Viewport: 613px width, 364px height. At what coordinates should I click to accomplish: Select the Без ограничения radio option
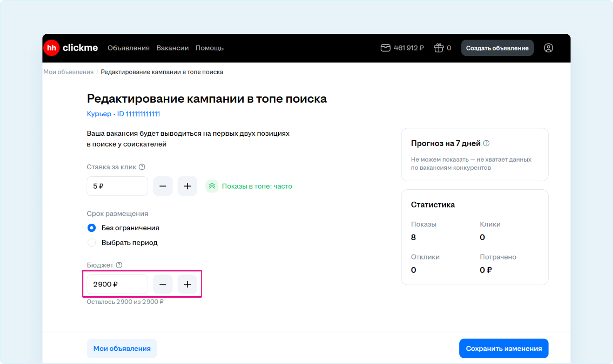(x=91, y=228)
